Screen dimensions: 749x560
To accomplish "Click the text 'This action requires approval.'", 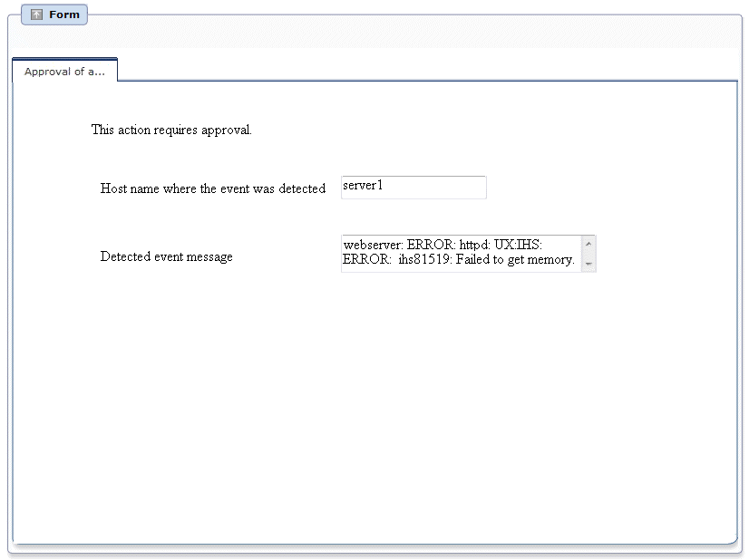I will tap(171, 130).
